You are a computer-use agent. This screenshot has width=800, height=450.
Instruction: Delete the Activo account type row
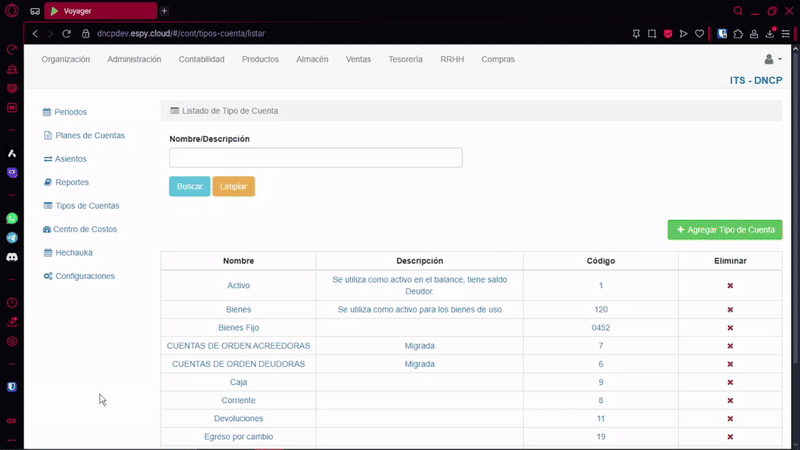(x=730, y=286)
